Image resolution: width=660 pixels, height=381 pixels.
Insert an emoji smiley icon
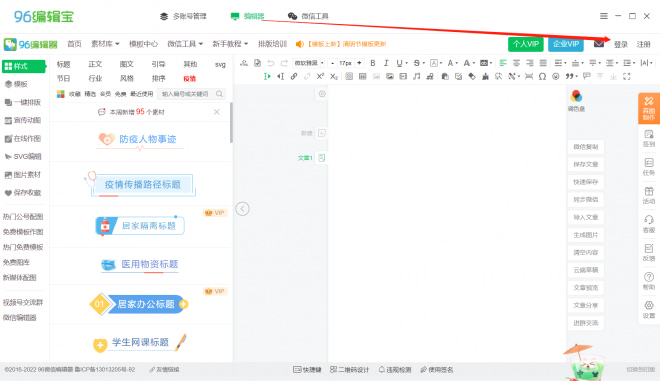click(556, 76)
